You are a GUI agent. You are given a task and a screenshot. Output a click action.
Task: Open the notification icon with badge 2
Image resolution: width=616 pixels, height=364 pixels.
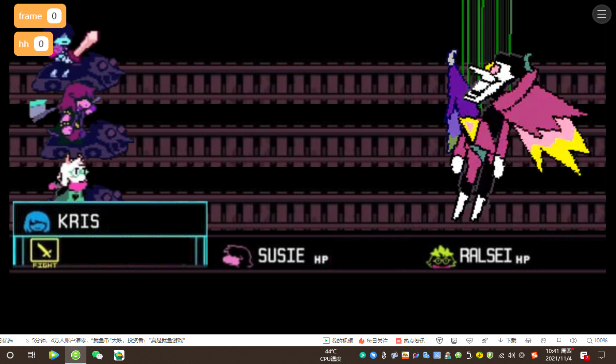pos(585,355)
